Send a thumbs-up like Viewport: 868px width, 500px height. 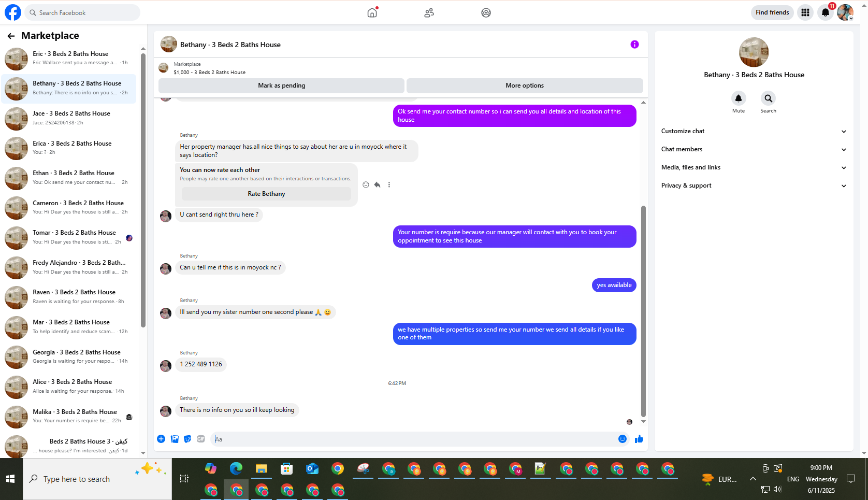point(639,439)
